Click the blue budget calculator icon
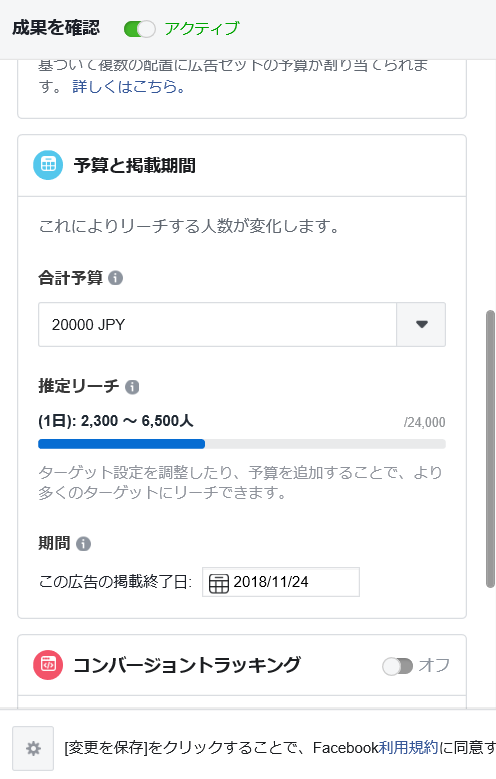496x779 pixels. 48,165
